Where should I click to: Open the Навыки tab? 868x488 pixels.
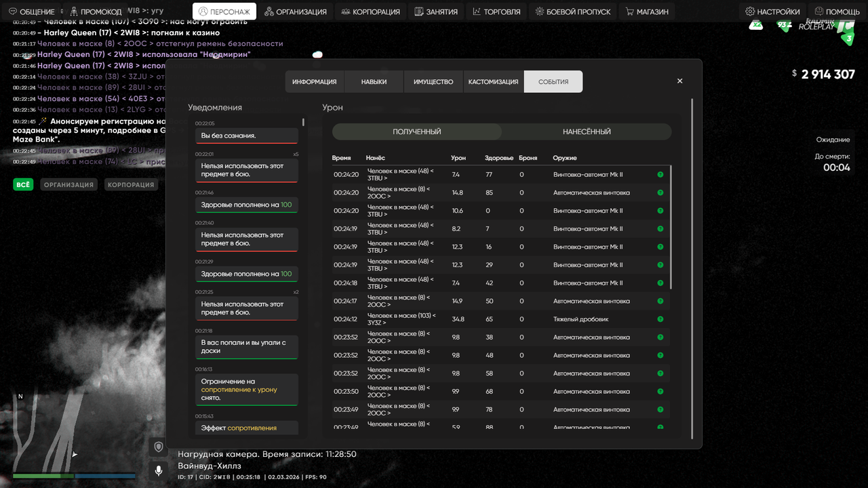[374, 81]
